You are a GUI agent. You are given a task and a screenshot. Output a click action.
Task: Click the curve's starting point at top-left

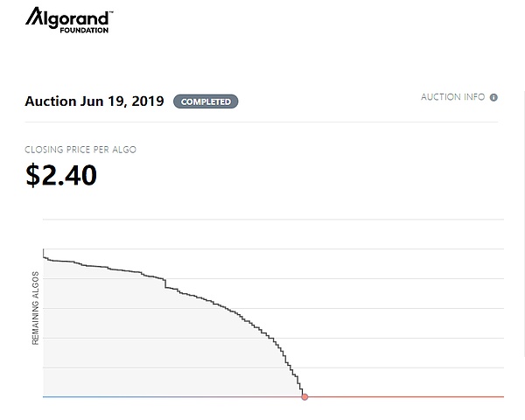tap(43, 251)
